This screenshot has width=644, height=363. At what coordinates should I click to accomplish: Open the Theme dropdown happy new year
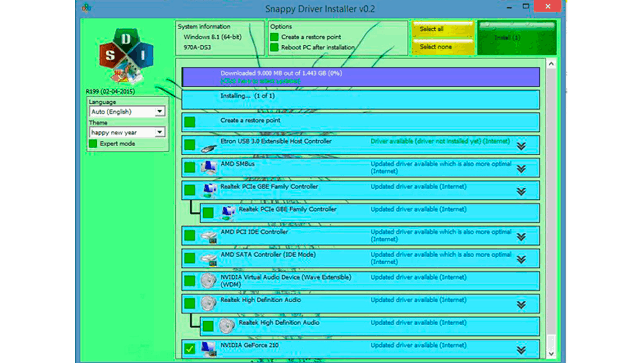point(127,132)
